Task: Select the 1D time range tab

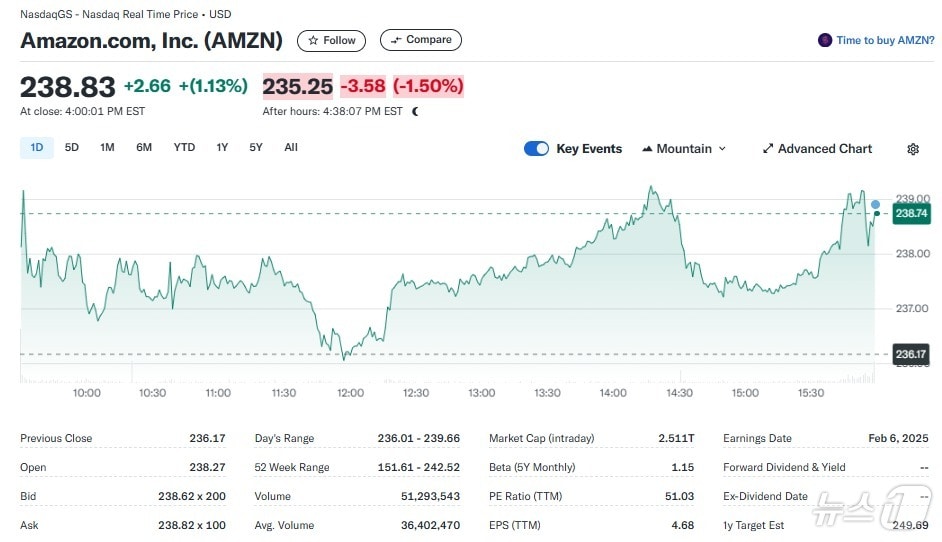Action: 37,148
